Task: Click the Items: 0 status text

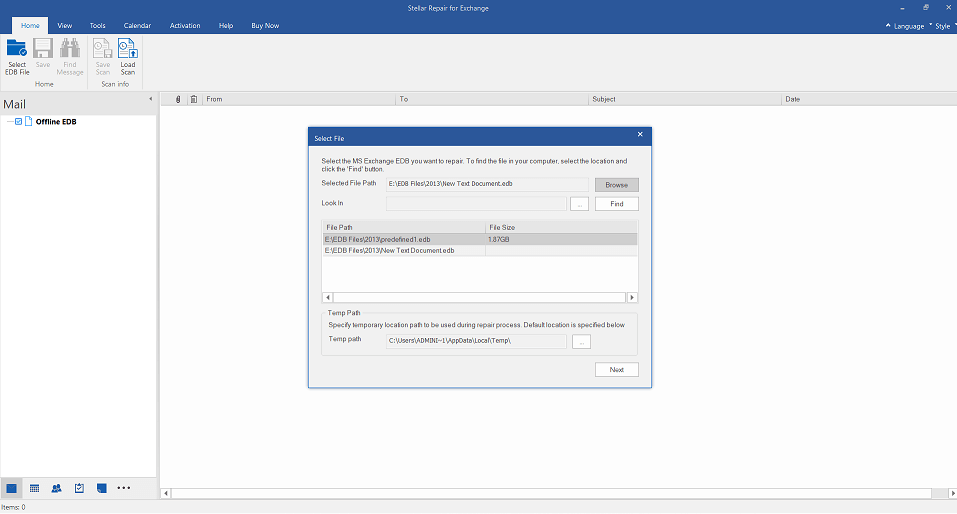Action: (x=13, y=507)
